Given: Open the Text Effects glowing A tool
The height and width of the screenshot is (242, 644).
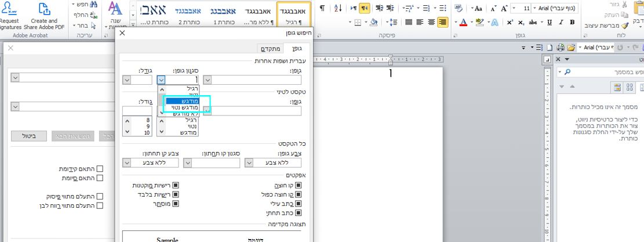Looking at the screenshot, I should (494, 22).
